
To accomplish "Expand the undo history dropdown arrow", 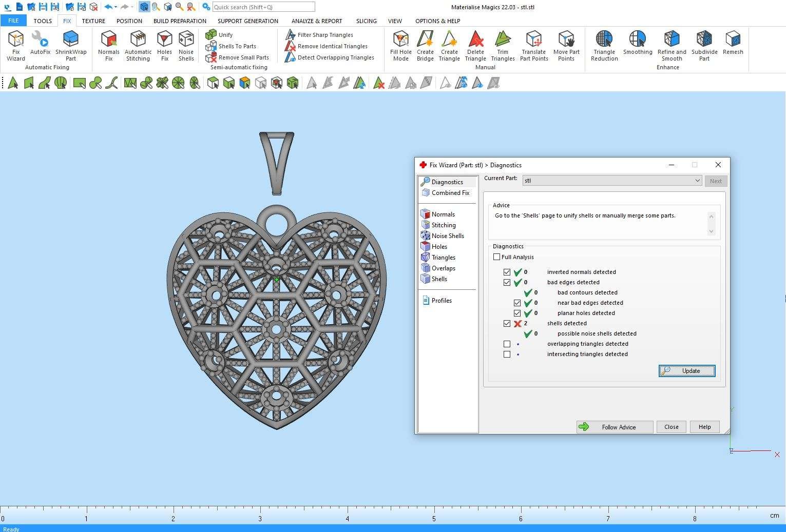I will 116,7.
